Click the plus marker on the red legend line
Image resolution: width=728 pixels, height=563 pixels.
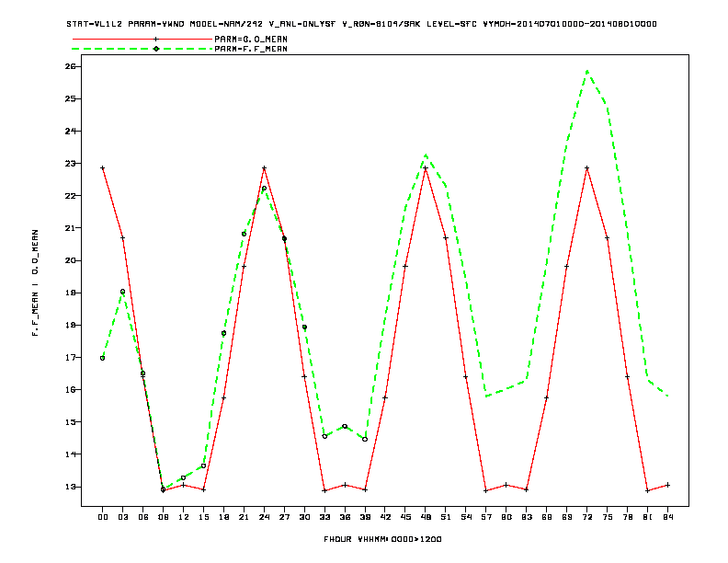(156, 39)
